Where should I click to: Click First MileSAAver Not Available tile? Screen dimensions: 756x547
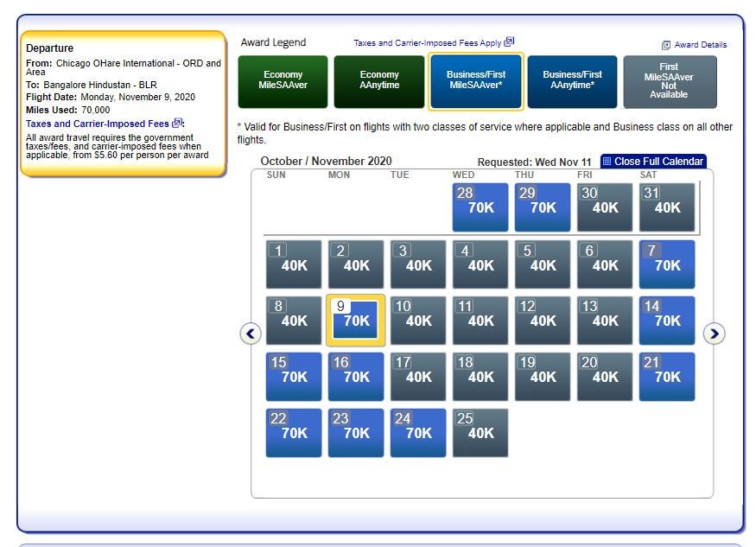point(670,81)
